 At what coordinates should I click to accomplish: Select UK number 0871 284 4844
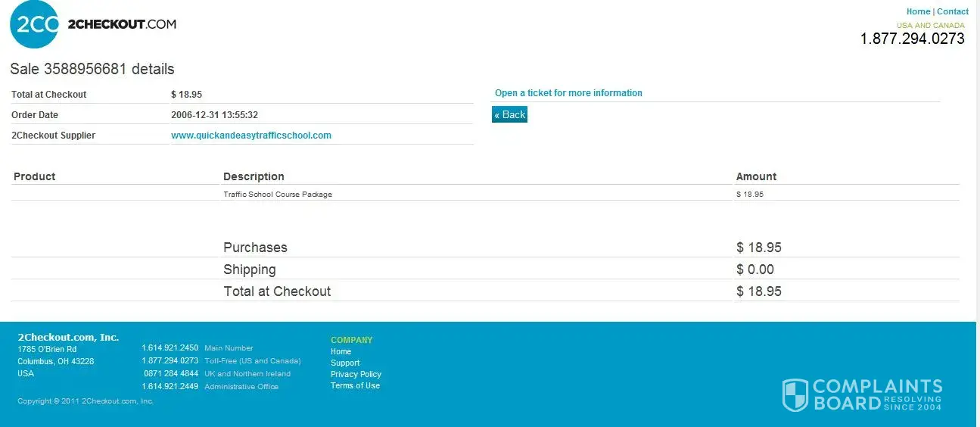click(x=171, y=374)
